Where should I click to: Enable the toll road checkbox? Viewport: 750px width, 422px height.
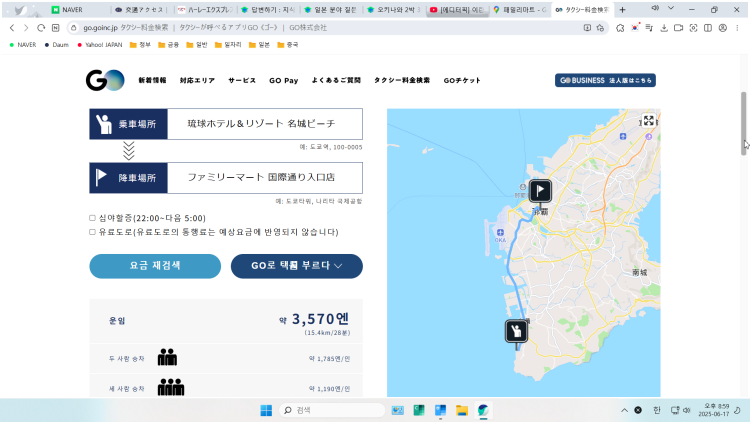coord(92,232)
